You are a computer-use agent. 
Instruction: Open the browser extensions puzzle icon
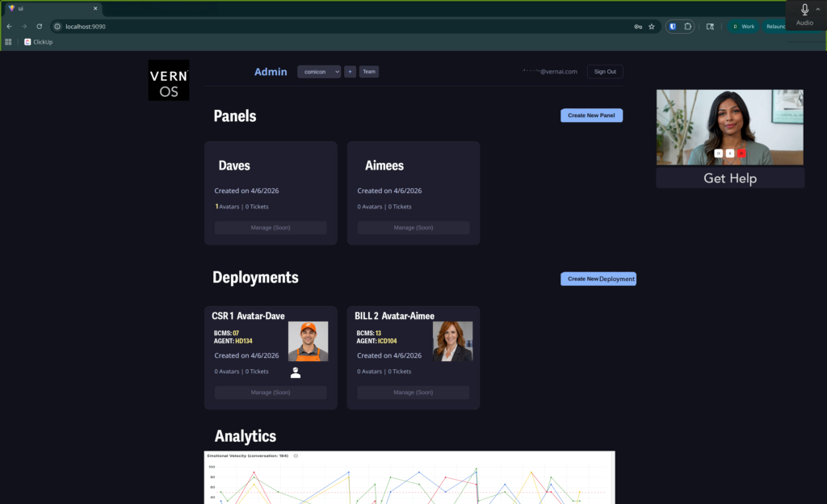point(687,27)
